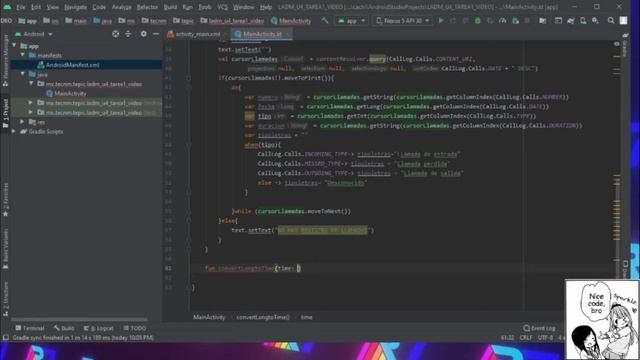Toggle the Structure side tool window

(5, 299)
